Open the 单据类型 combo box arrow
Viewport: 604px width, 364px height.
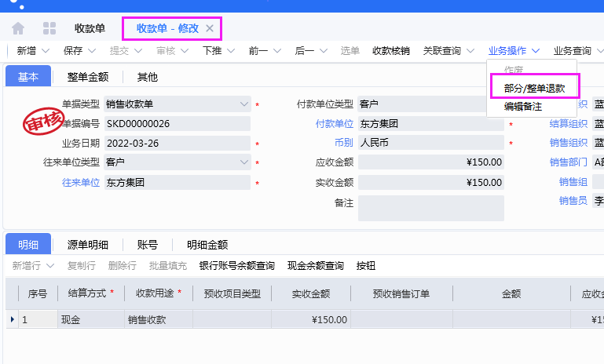(x=243, y=104)
